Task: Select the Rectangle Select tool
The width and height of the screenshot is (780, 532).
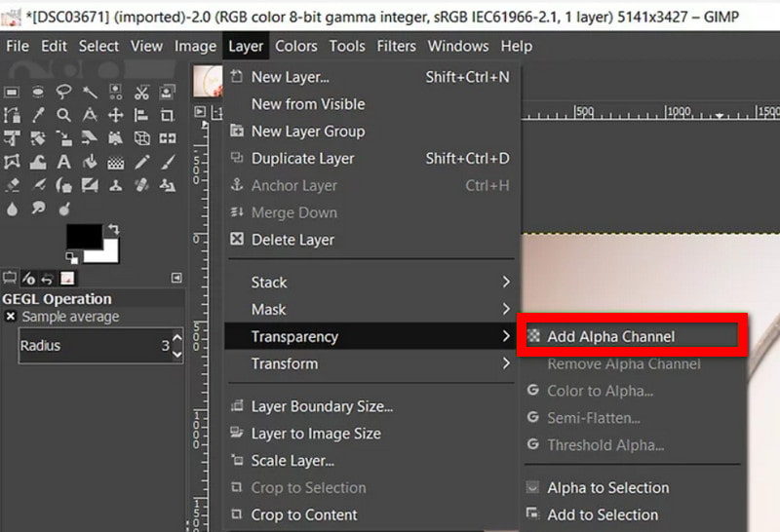Action: pyautogui.click(x=12, y=92)
